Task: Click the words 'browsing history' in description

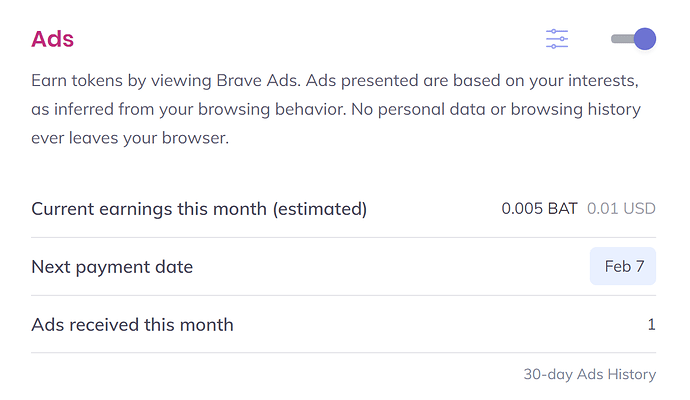Action: point(585,108)
